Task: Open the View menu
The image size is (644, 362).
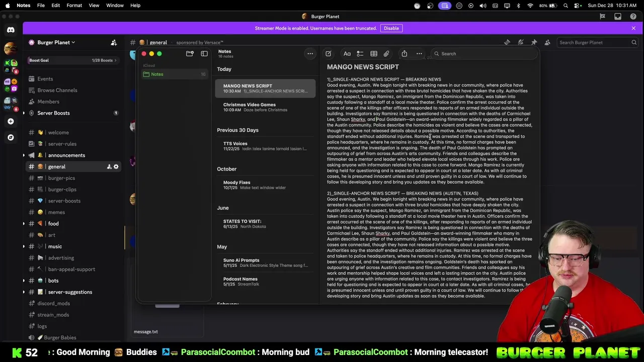Action: coord(94,6)
